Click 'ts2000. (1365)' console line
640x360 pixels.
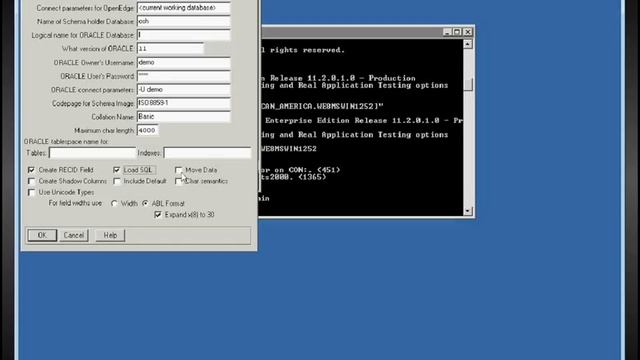point(293,177)
